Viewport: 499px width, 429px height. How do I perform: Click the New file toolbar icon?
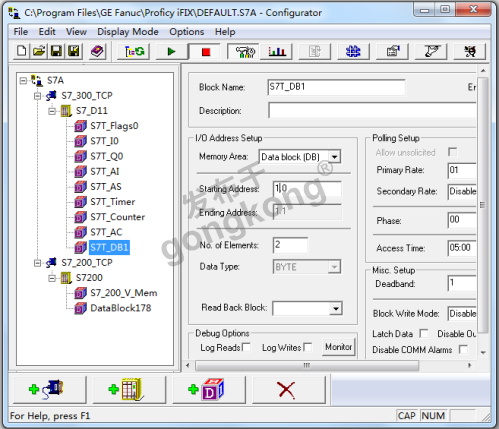pos(22,51)
